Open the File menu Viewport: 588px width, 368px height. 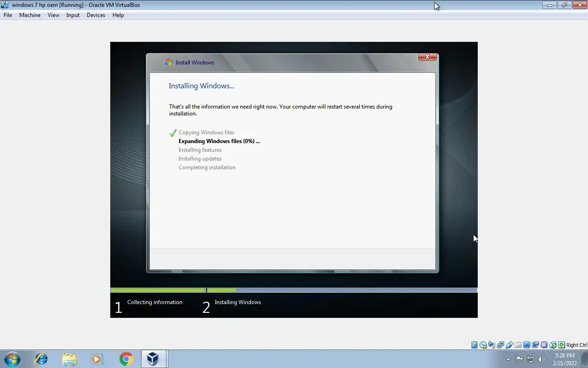[8, 15]
